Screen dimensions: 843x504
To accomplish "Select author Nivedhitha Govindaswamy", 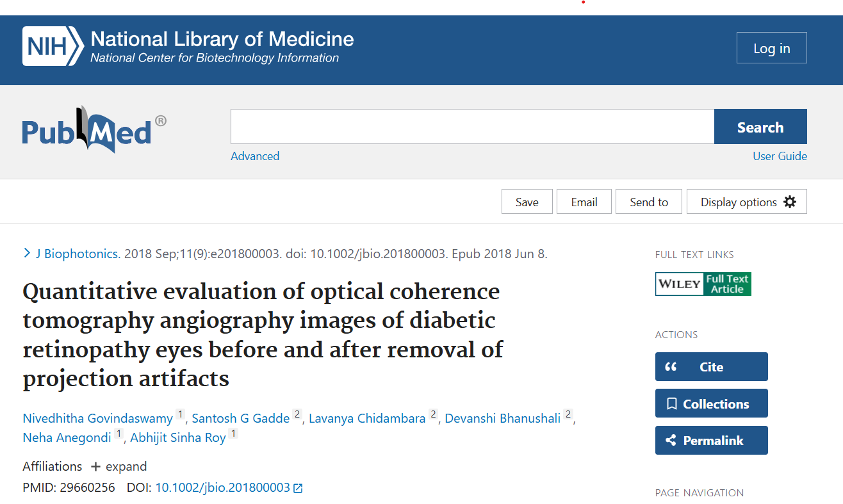I will [97, 418].
